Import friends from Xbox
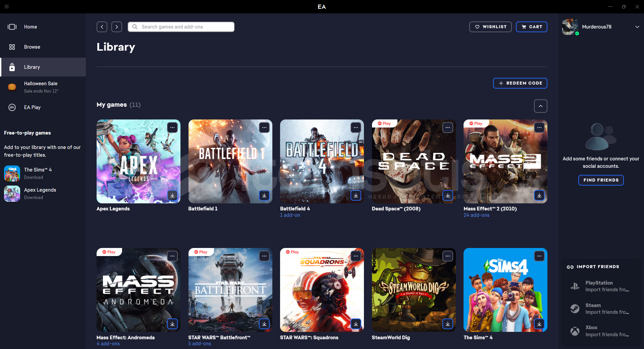 click(601, 331)
